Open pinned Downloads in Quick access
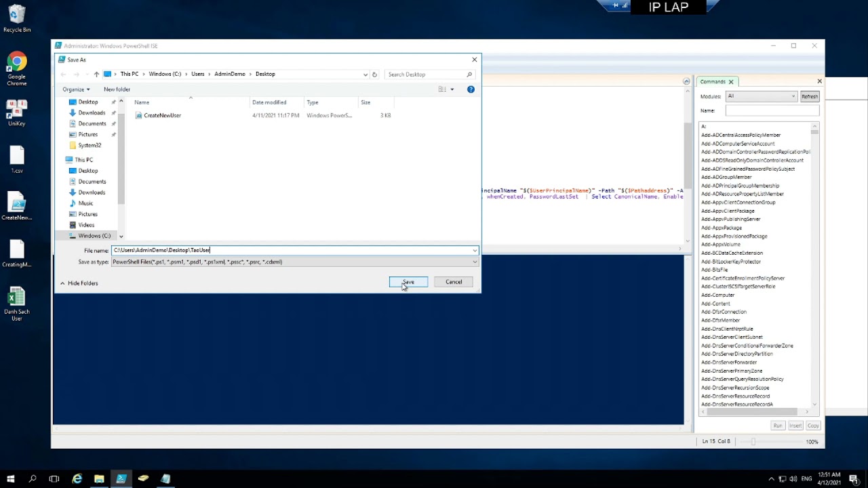868x488 pixels. tap(92, 113)
